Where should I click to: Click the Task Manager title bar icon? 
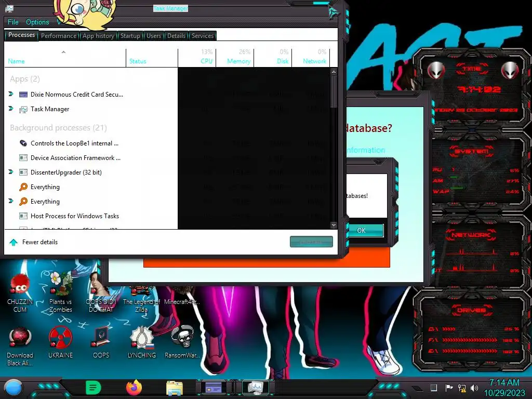(9, 8)
